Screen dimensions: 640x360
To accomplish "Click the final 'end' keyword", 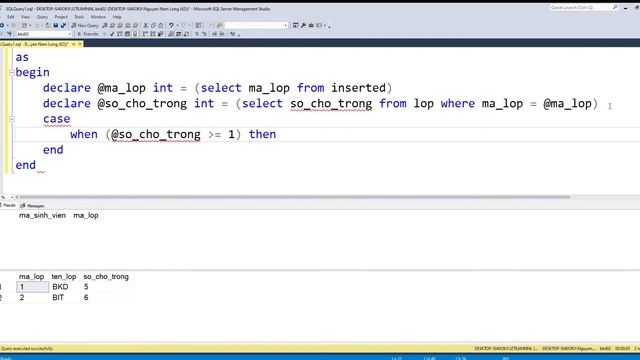I will click(x=25, y=165).
